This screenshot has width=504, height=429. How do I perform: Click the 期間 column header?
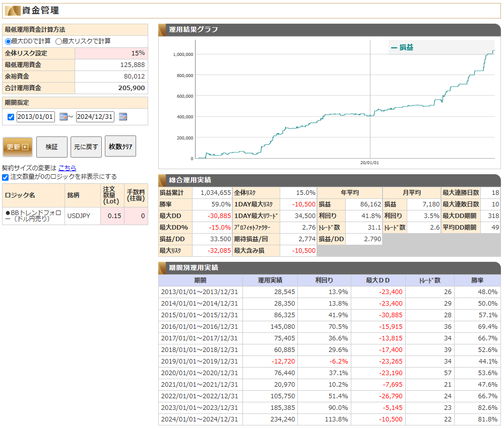[x=200, y=280]
